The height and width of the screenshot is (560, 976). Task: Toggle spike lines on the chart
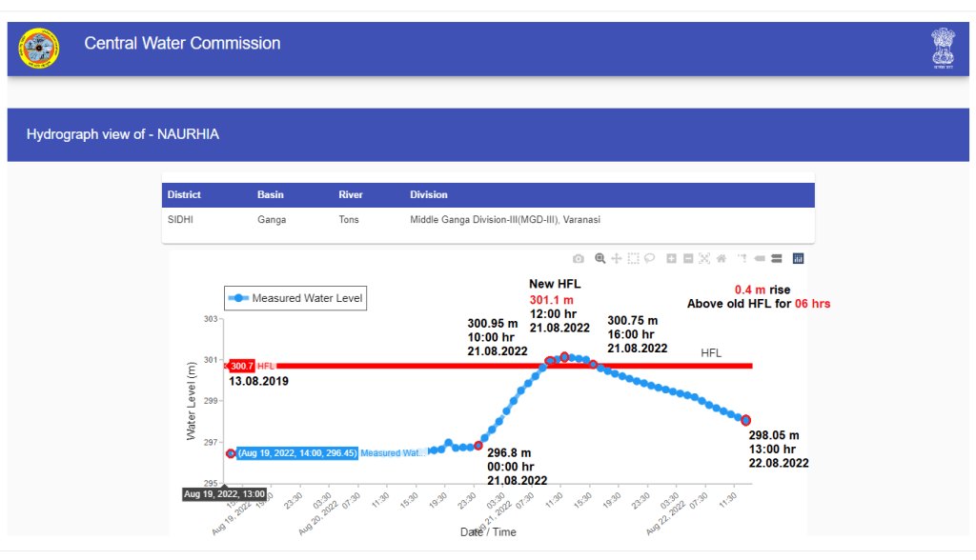742,258
